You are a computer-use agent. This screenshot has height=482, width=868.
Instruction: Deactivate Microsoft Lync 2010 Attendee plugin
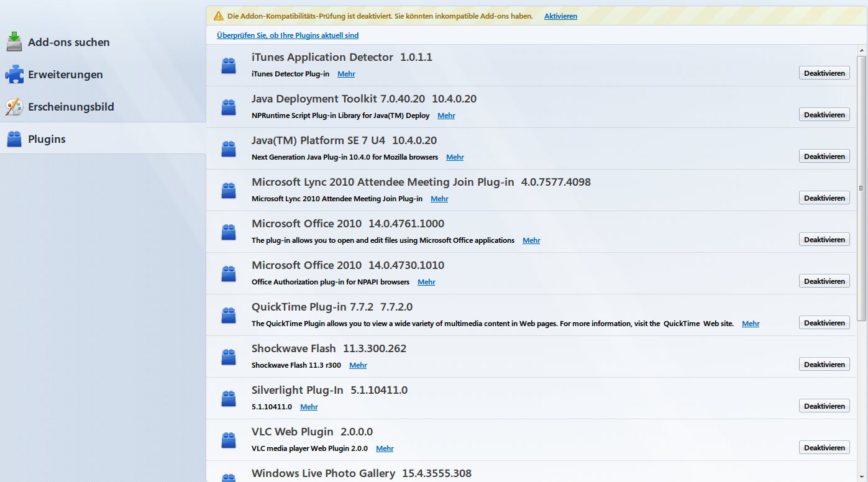(x=824, y=198)
